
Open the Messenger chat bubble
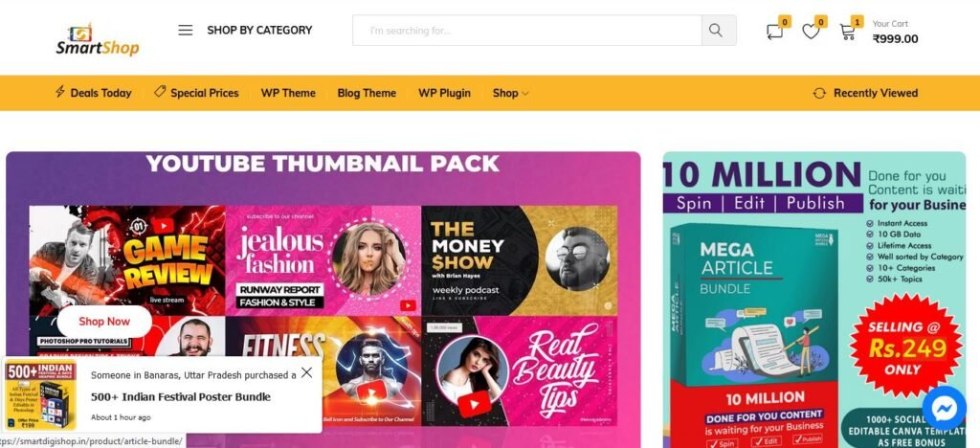pyautogui.click(x=944, y=408)
